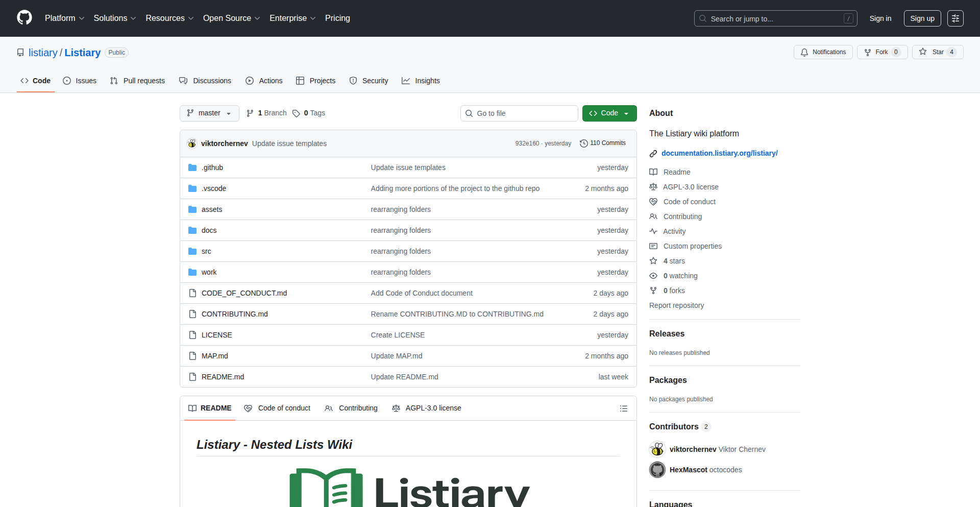
Task: Open the notifications bell icon
Action: coord(804,52)
